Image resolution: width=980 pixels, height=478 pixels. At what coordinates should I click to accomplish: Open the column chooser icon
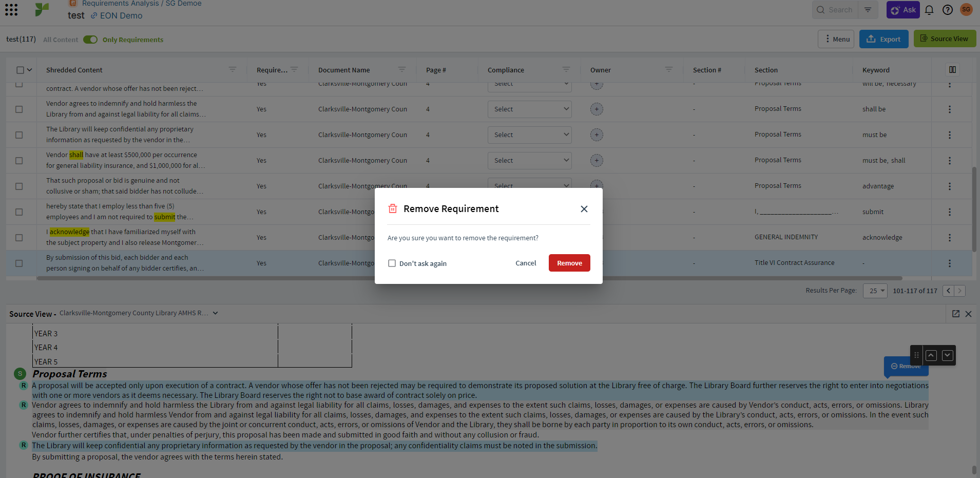(952, 70)
